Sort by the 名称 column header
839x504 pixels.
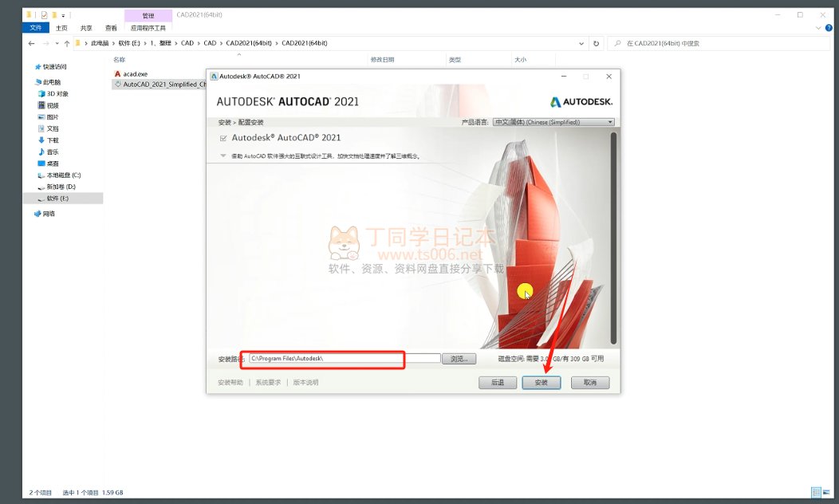[120, 60]
